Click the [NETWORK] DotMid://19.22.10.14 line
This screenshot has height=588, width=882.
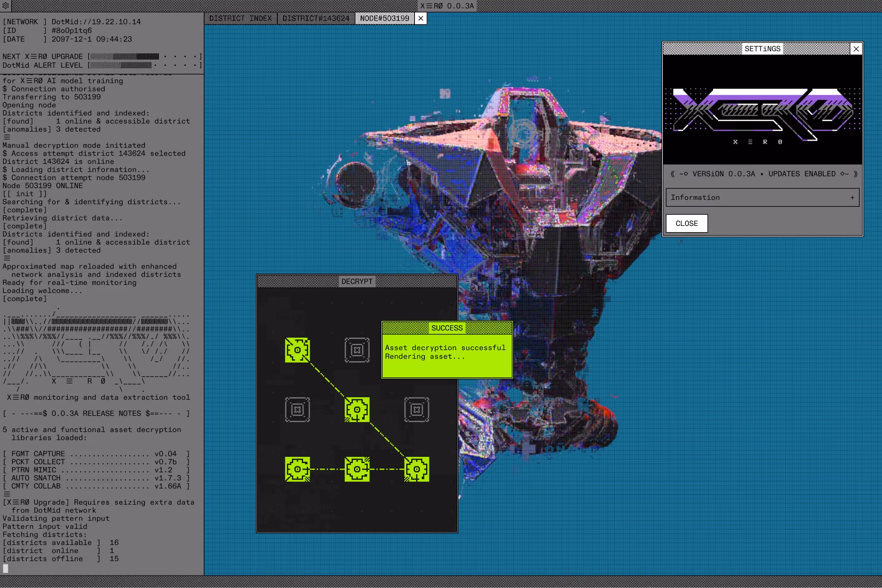click(72, 22)
